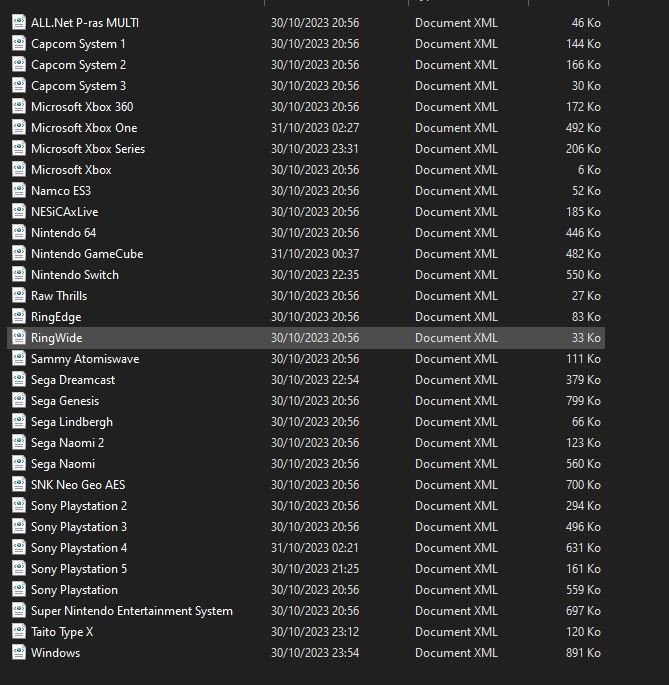Screen dimensions: 669x685
Task: Click Document XML type in the Namco ES3 row
Action: (456, 190)
